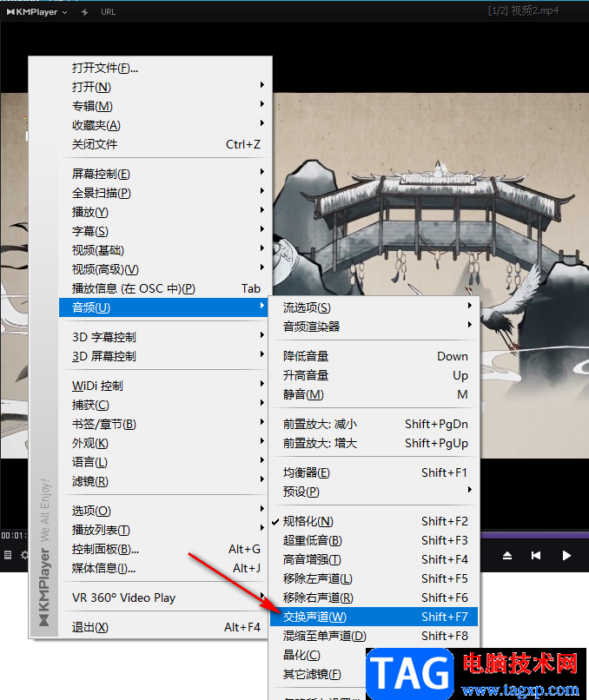
Task: Expand the 屏幕控制(E) submenu
Action: pyautogui.click(x=165, y=174)
